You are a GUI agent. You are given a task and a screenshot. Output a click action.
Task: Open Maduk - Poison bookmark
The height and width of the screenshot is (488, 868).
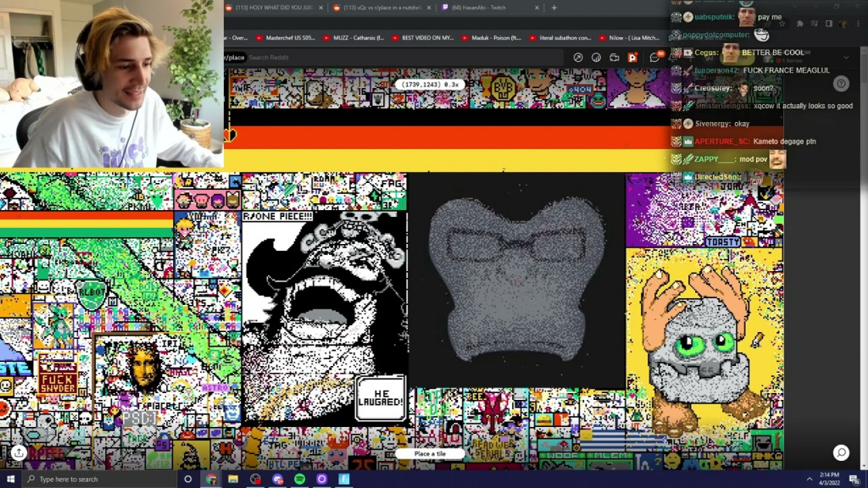(x=492, y=37)
